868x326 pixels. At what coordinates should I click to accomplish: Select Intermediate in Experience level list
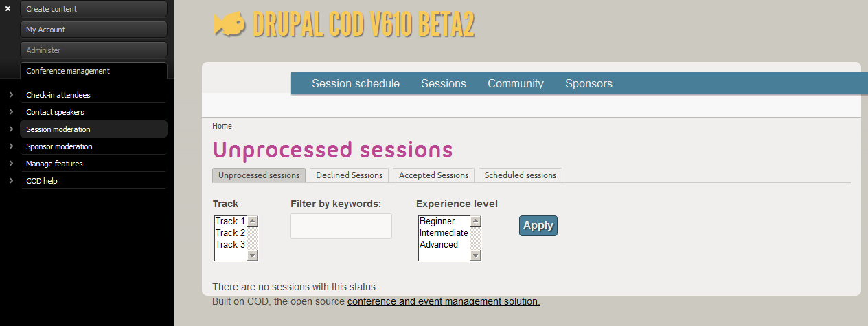(x=444, y=232)
